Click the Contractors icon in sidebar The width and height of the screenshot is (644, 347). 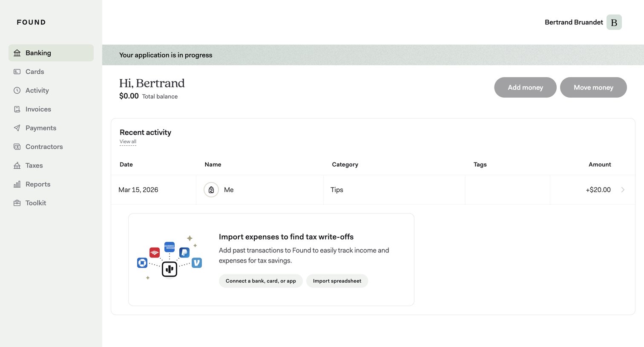17,147
